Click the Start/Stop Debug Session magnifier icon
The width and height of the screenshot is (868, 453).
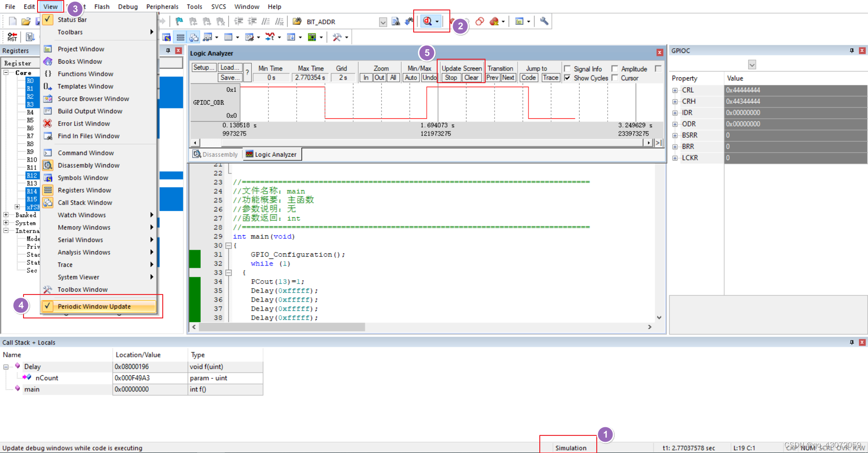pyautogui.click(x=428, y=21)
